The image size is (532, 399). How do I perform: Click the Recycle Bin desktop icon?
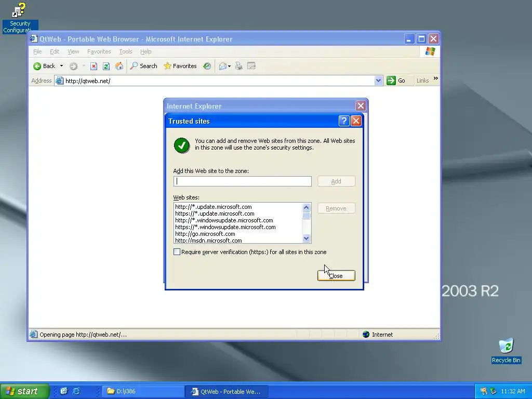[506, 351]
